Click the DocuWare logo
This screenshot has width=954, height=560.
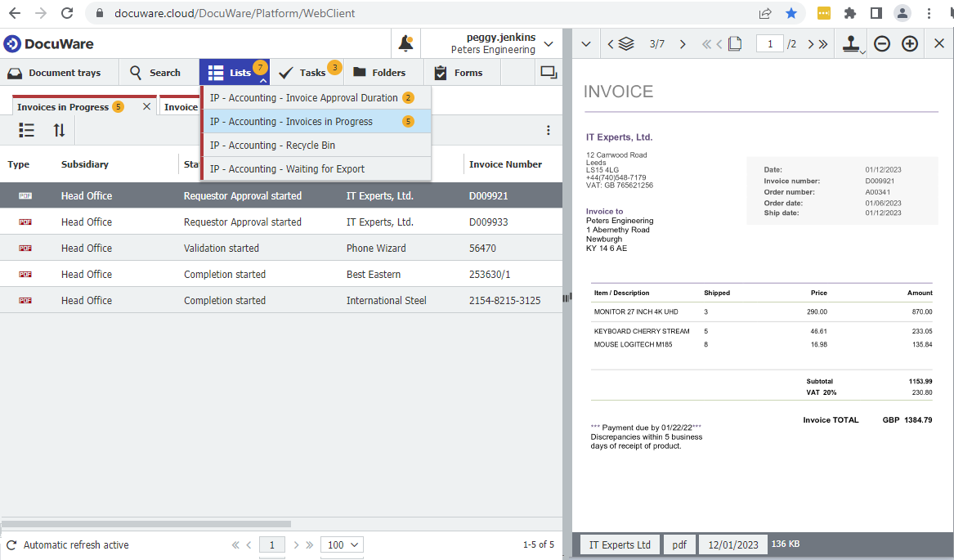coord(41,43)
